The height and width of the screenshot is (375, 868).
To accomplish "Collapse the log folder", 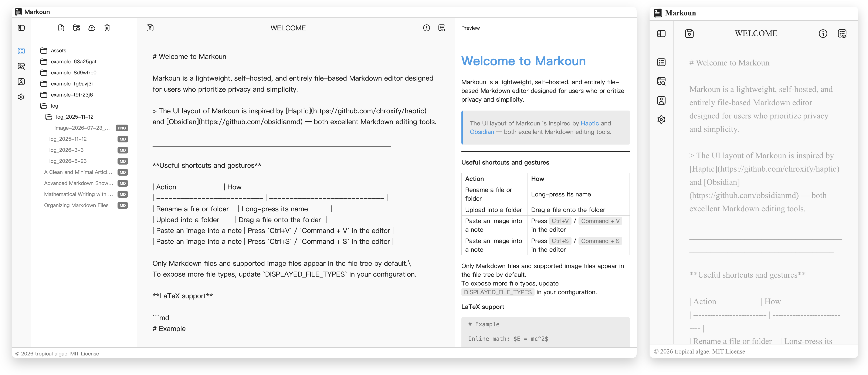I will pyautogui.click(x=84, y=106).
